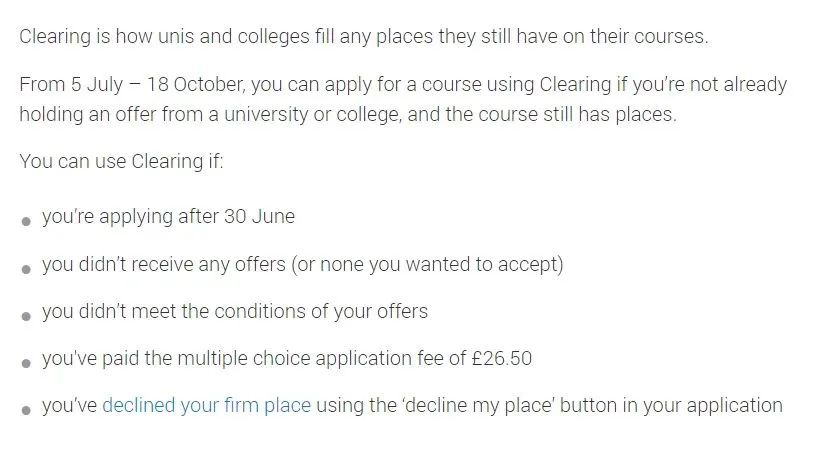Screen dimensions: 820x452
Task: Click the fee amount '£26.50'
Action: 502,358
